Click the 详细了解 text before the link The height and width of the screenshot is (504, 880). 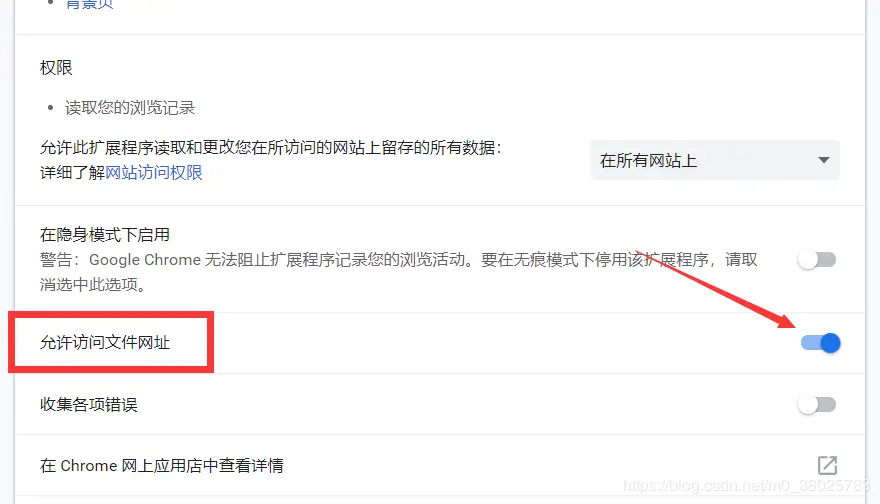72,172
